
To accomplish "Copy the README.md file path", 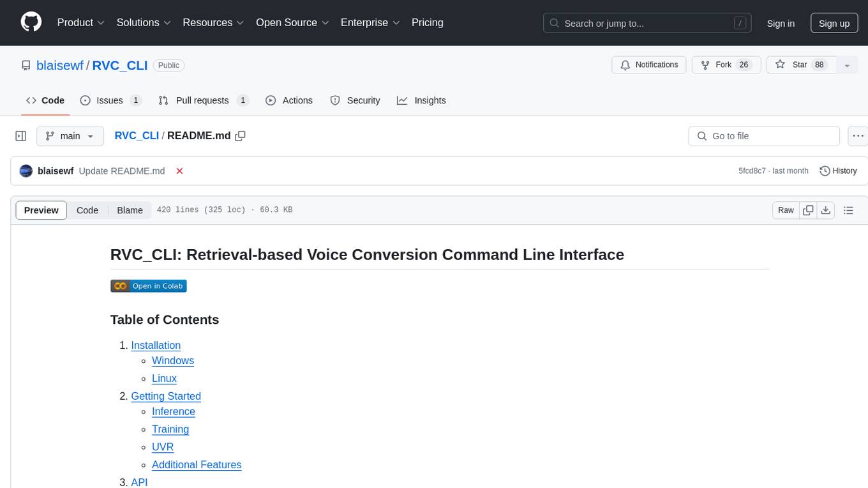I will pyautogui.click(x=240, y=136).
